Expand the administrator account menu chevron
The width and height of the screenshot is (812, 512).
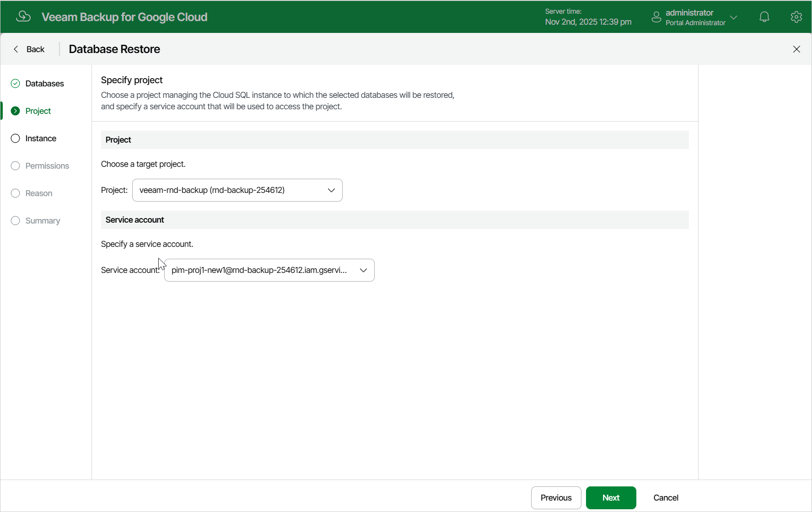[x=734, y=17]
